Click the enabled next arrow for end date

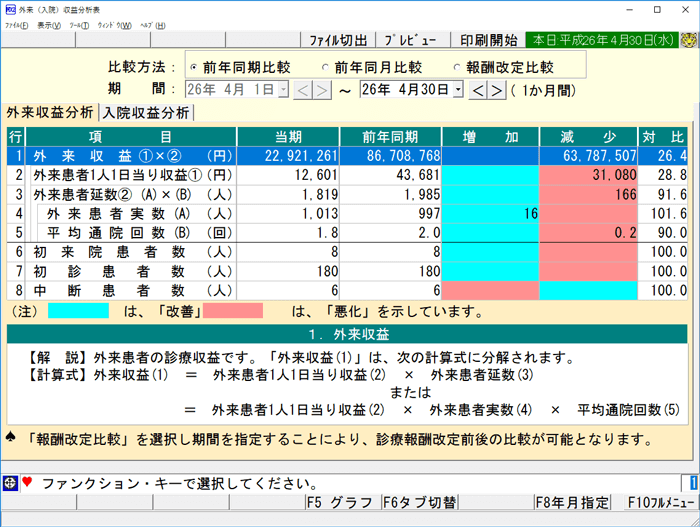click(x=497, y=91)
